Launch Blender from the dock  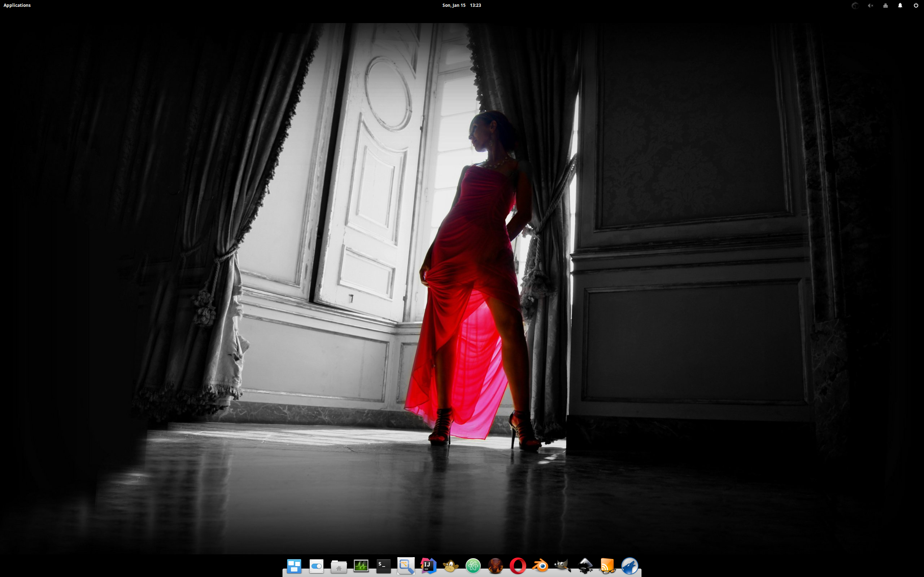click(540, 565)
